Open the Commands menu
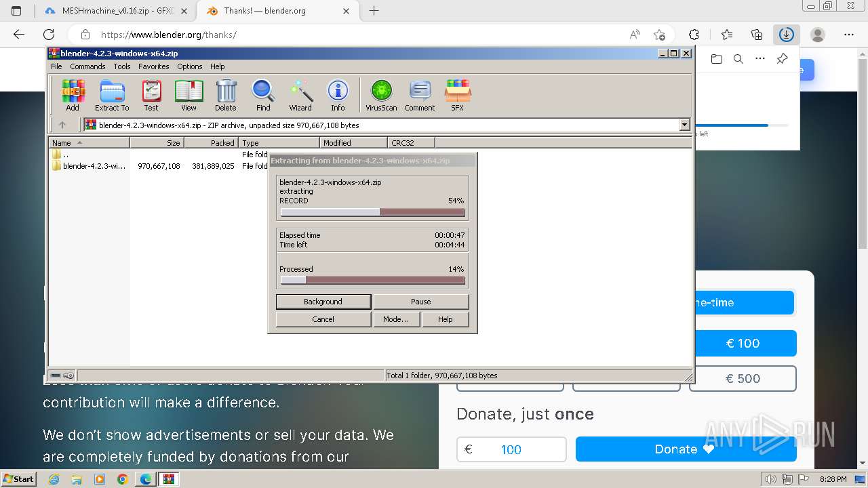This screenshot has height=488, width=868. click(x=87, y=66)
